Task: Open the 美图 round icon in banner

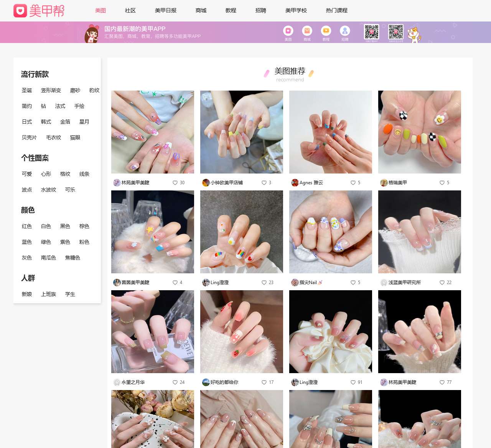Action: (x=288, y=31)
